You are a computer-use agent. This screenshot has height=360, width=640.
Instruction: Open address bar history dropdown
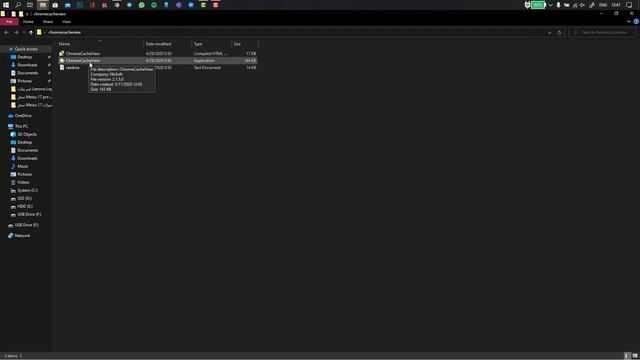[x=549, y=32]
